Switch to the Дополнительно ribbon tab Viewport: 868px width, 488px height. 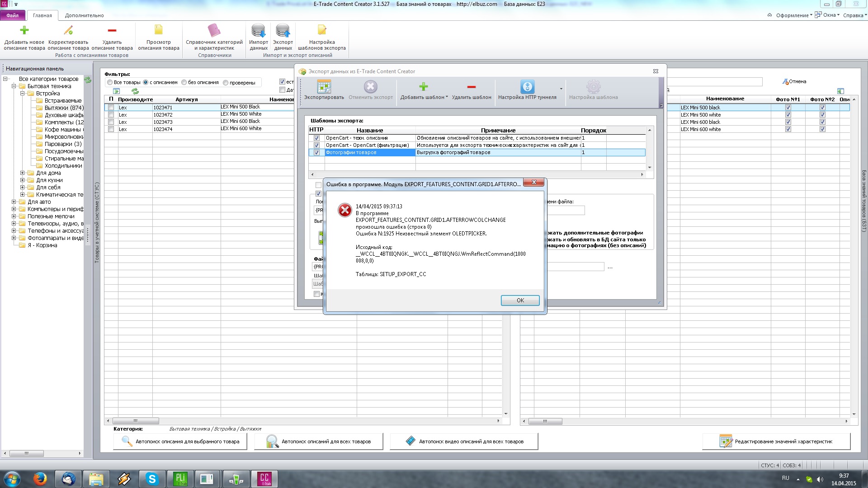tap(84, 15)
